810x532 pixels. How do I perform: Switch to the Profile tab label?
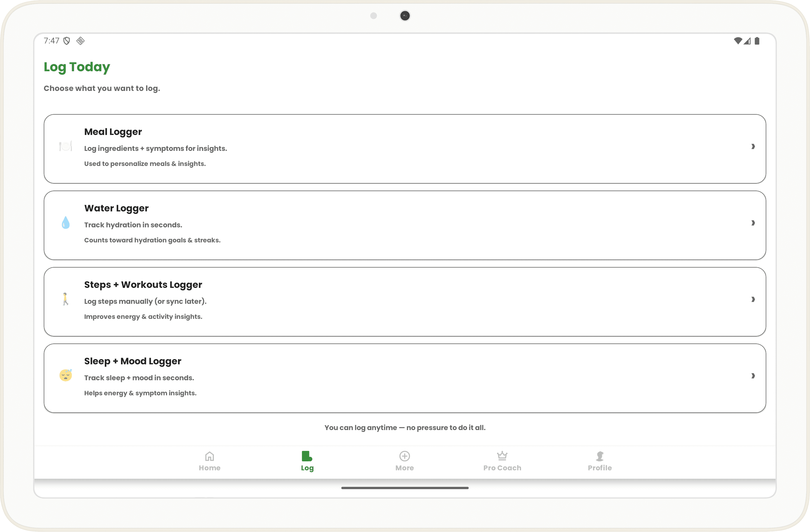600,468
